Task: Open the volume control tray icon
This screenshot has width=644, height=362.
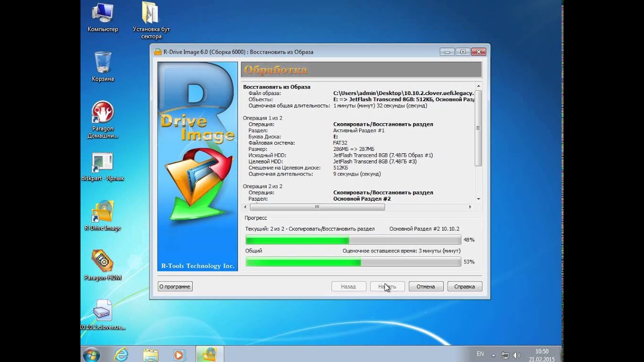Action: (x=517, y=355)
